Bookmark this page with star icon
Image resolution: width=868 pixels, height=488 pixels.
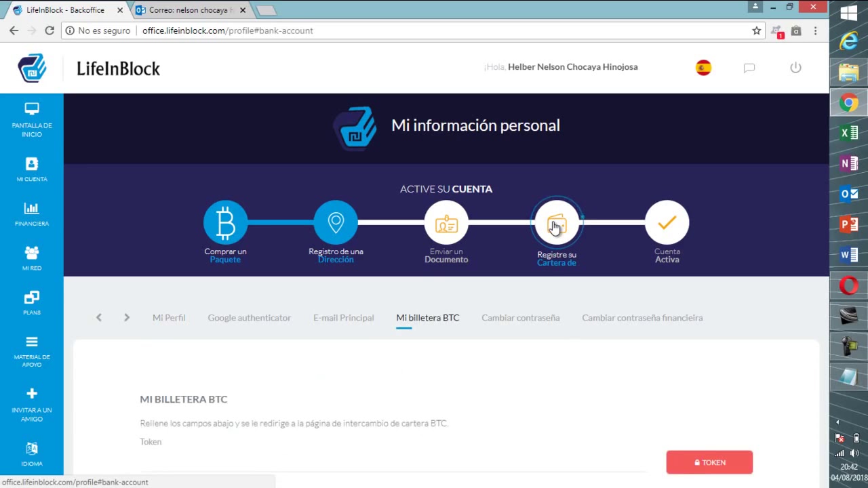[x=757, y=30]
